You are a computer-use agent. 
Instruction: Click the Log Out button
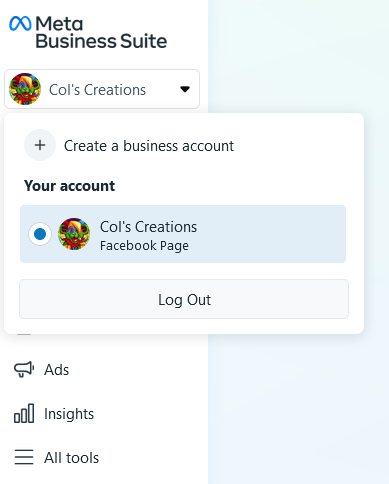[x=184, y=299]
